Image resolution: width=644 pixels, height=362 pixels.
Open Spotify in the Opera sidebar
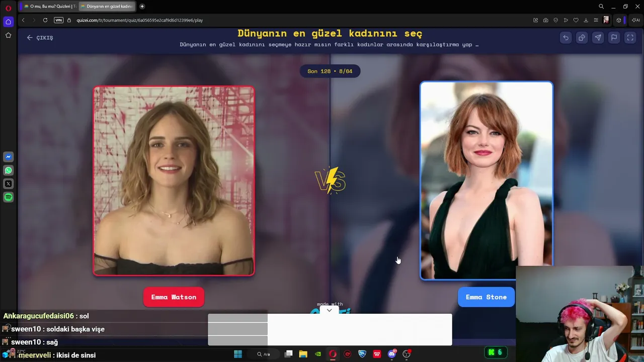[x=8, y=198]
